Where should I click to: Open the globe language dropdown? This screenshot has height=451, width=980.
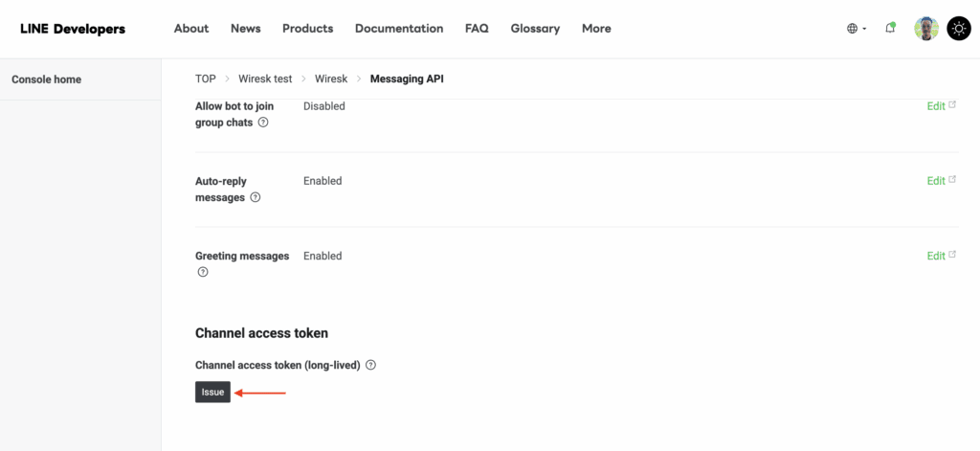coord(856,29)
